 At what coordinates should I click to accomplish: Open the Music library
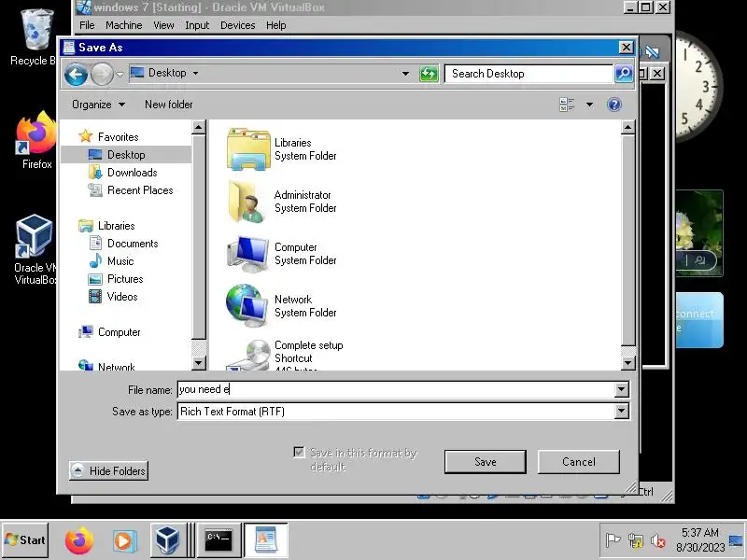[x=120, y=261]
